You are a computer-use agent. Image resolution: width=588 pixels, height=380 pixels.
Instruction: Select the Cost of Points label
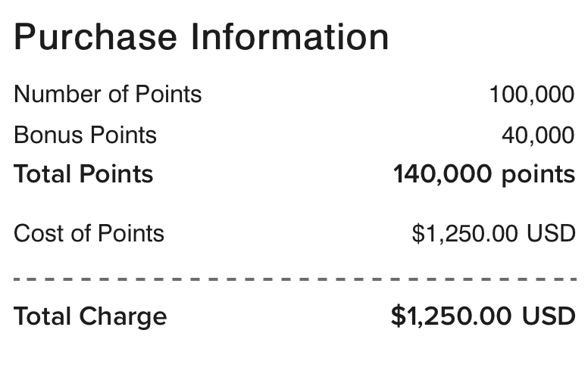(x=89, y=233)
